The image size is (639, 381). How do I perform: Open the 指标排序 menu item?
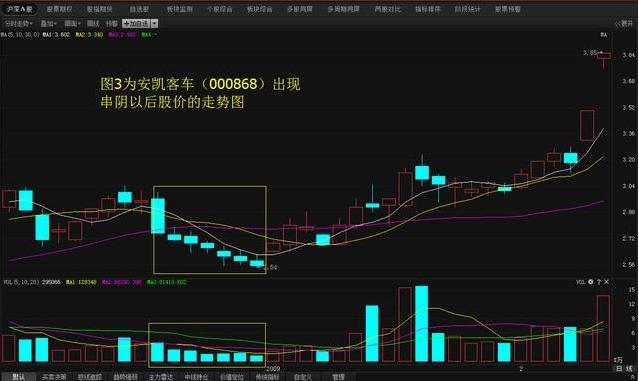tap(427, 9)
